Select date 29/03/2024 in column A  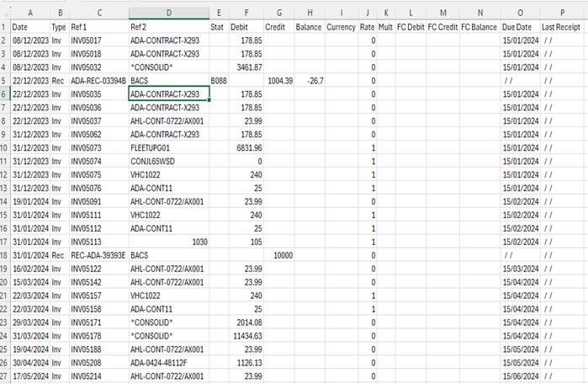point(30,323)
